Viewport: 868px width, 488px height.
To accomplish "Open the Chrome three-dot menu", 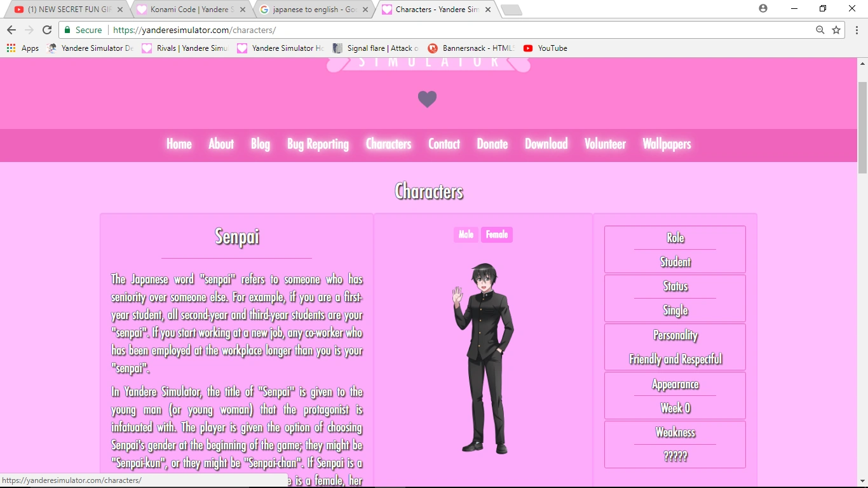I will (x=857, y=30).
